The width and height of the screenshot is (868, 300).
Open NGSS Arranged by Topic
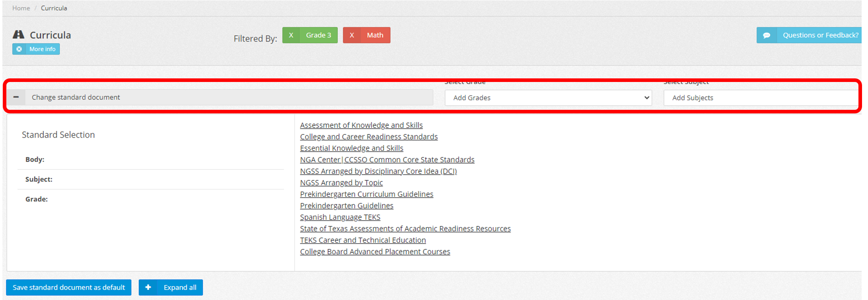(341, 183)
